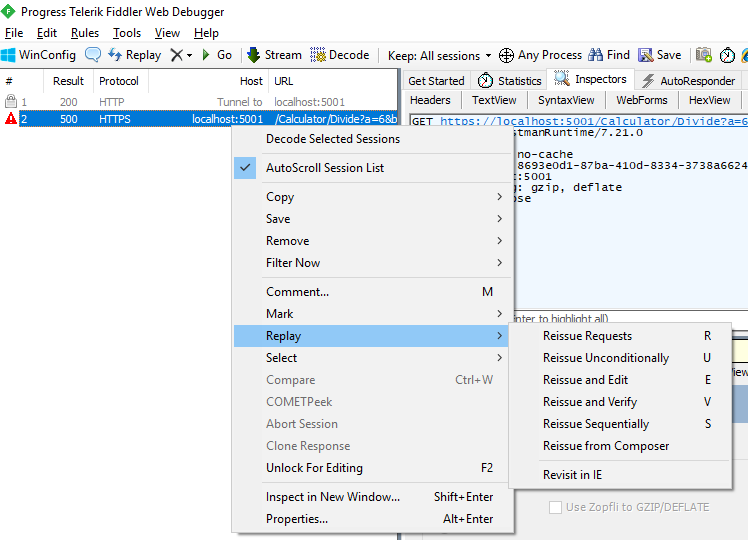Click the Save toolbar icon
Viewport: 748px width, 540px height.
point(645,55)
